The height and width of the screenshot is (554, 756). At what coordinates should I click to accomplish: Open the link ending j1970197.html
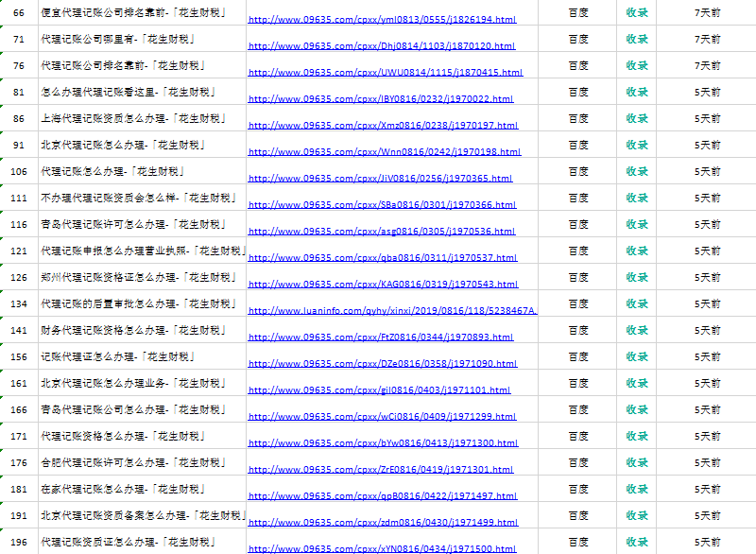(x=383, y=126)
